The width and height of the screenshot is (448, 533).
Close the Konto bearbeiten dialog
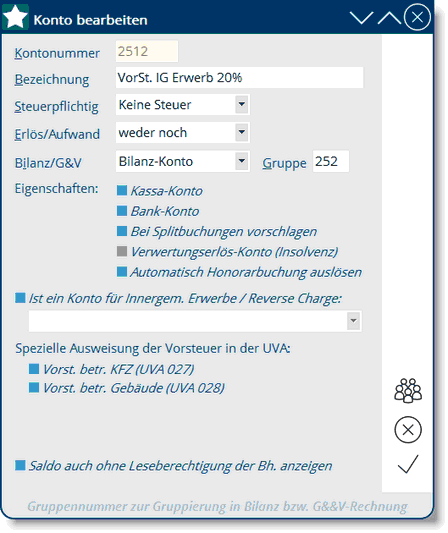pyautogui.click(x=417, y=17)
